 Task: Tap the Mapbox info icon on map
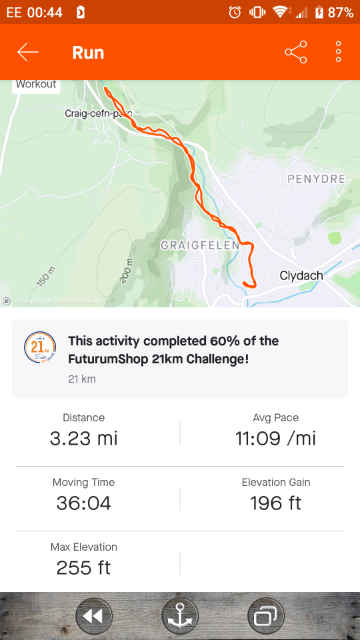7,301
